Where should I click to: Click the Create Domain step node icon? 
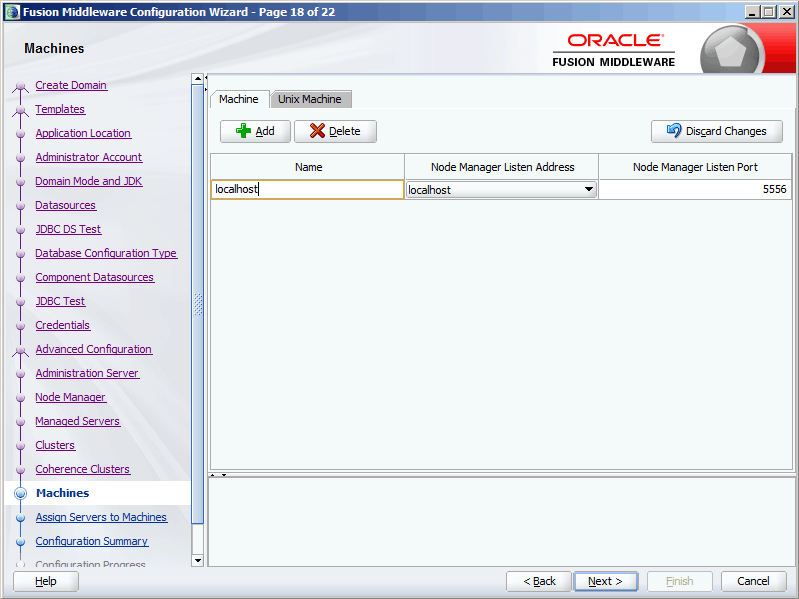pos(20,86)
